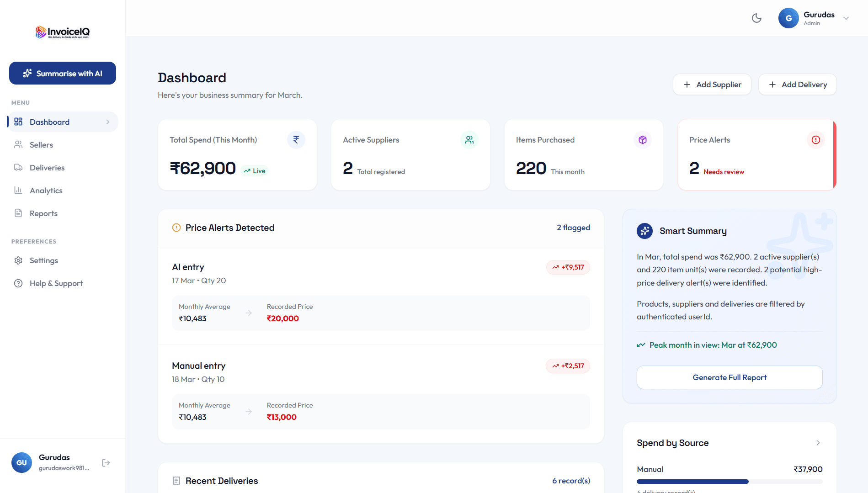Click the Manual spend progress bar
The width and height of the screenshot is (868, 493).
pos(729,482)
